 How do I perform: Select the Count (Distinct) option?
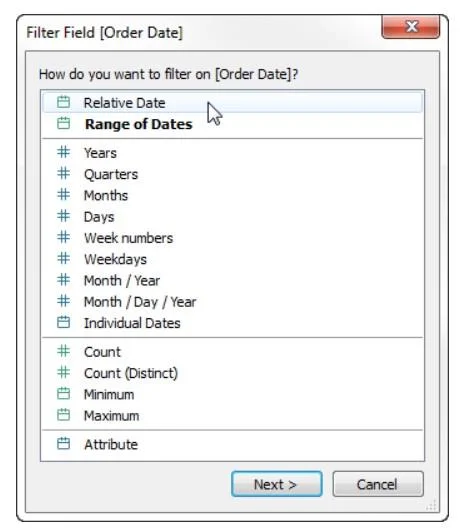pos(232,373)
